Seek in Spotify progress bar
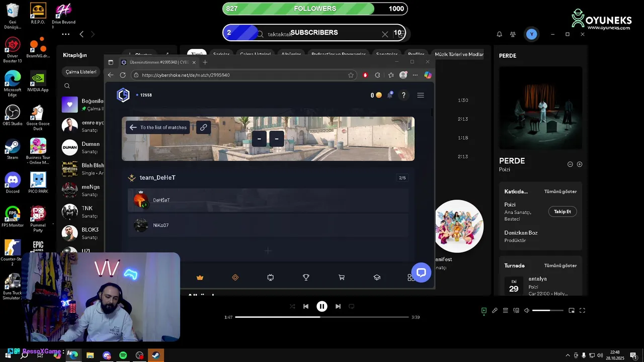 pyautogui.click(x=322, y=317)
